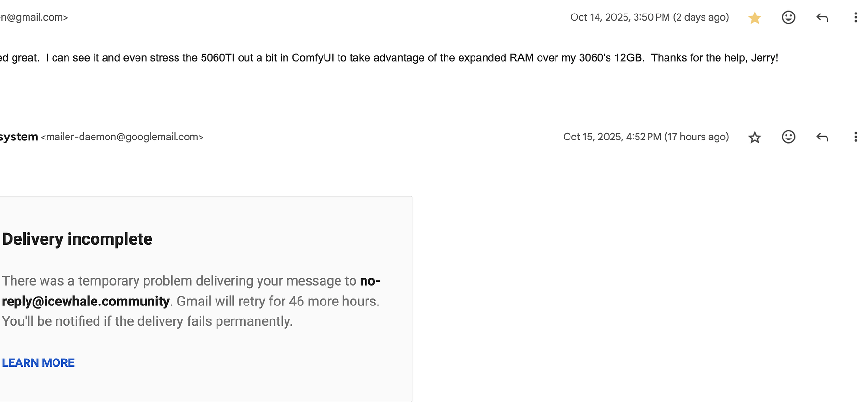Reply to the Oct 14 message
Viewport: 868px width, 416px height.
click(x=822, y=18)
